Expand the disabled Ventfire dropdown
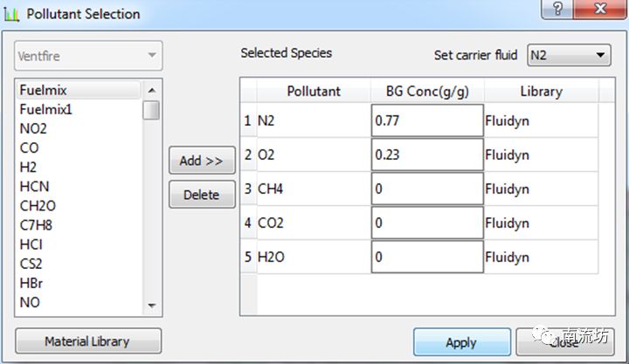Image resolution: width=629 pixels, height=364 pixels. pos(88,56)
